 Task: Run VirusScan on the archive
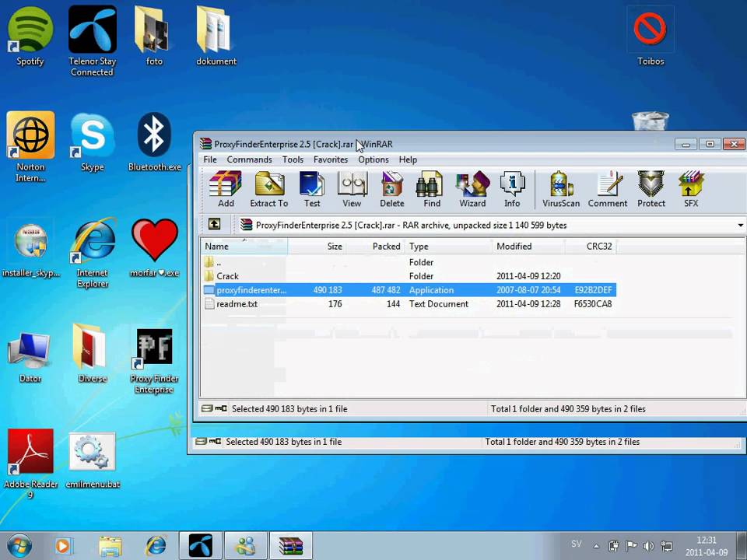coord(561,190)
